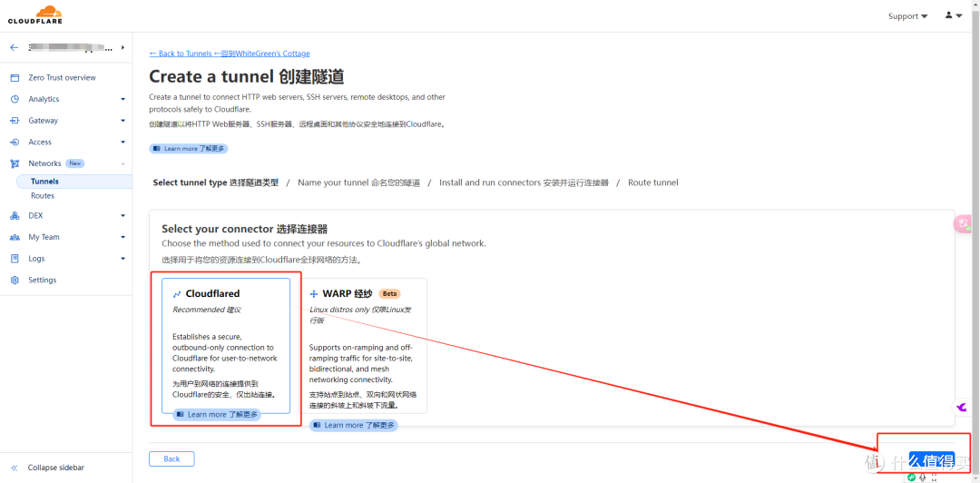Click the Analytics clock icon
980x483 pixels.
[15, 99]
